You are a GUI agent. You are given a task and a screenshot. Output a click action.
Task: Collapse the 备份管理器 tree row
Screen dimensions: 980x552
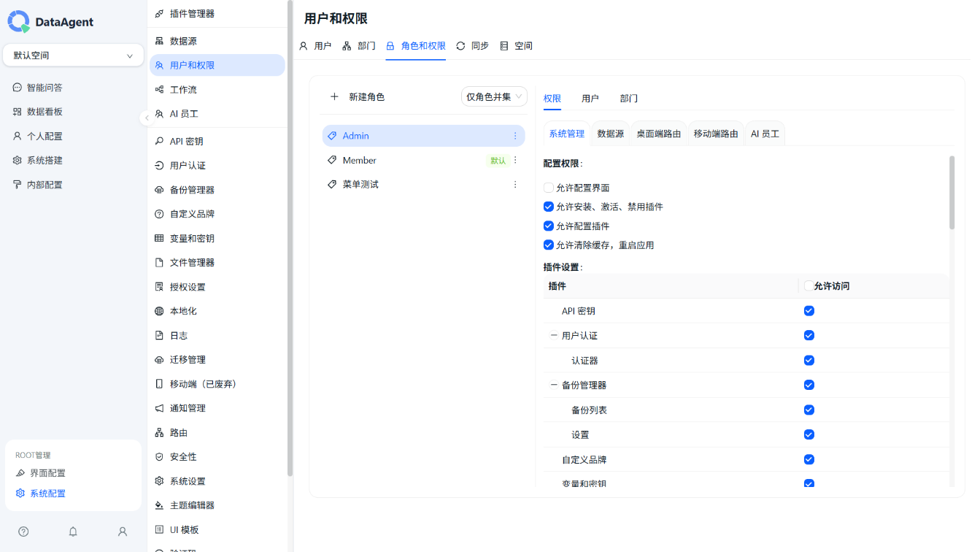(554, 386)
